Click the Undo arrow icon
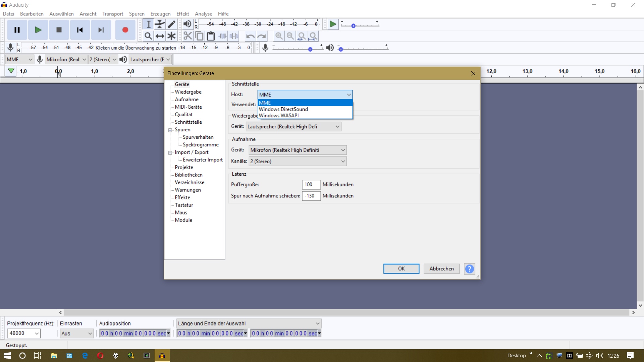Viewport: 644px width, 362px height. click(x=250, y=36)
